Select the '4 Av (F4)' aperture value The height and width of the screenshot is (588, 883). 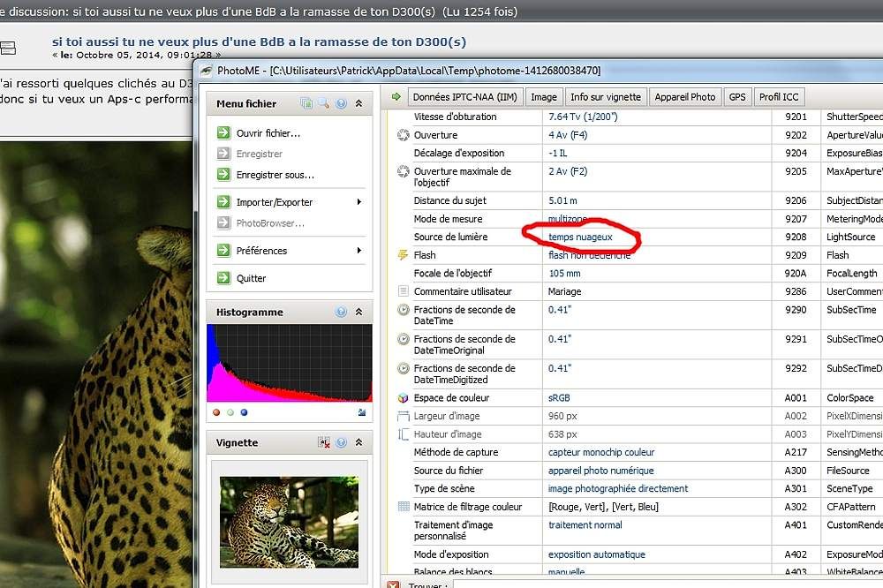pyautogui.click(x=568, y=135)
